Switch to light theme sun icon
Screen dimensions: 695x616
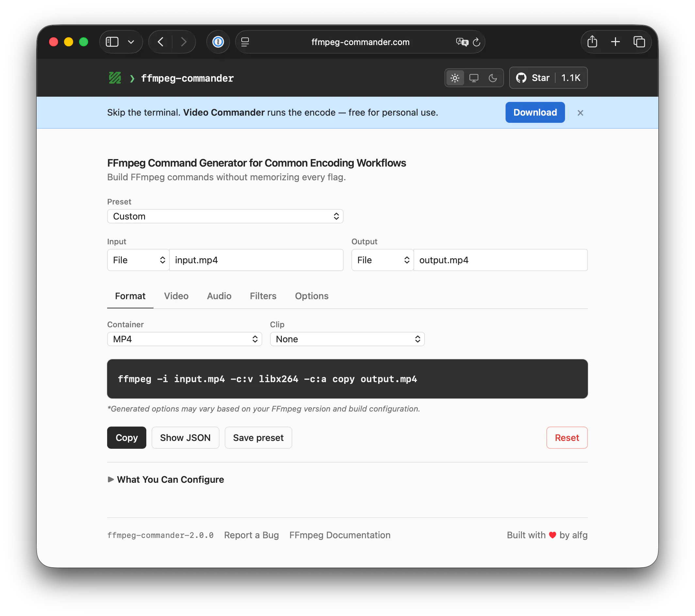tap(455, 78)
